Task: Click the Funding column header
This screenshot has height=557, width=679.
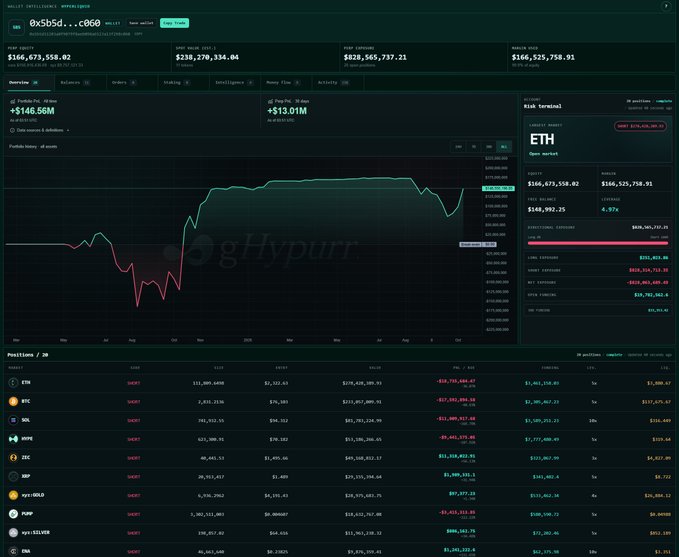Action: (x=550, y=368)
